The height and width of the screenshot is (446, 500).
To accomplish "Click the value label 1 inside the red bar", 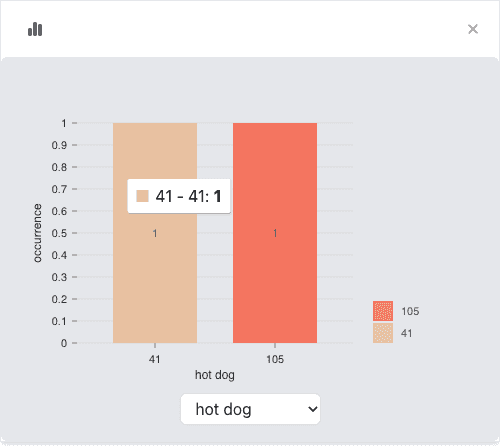I will pyautogui.click(x=275, y=233).
